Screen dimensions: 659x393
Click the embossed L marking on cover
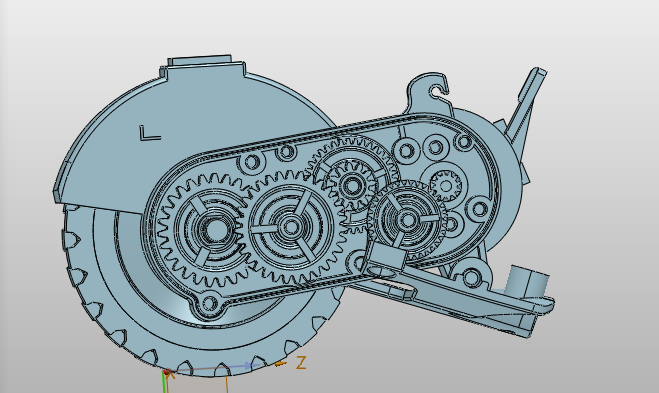pyautogui.click(x=150, y=133)
